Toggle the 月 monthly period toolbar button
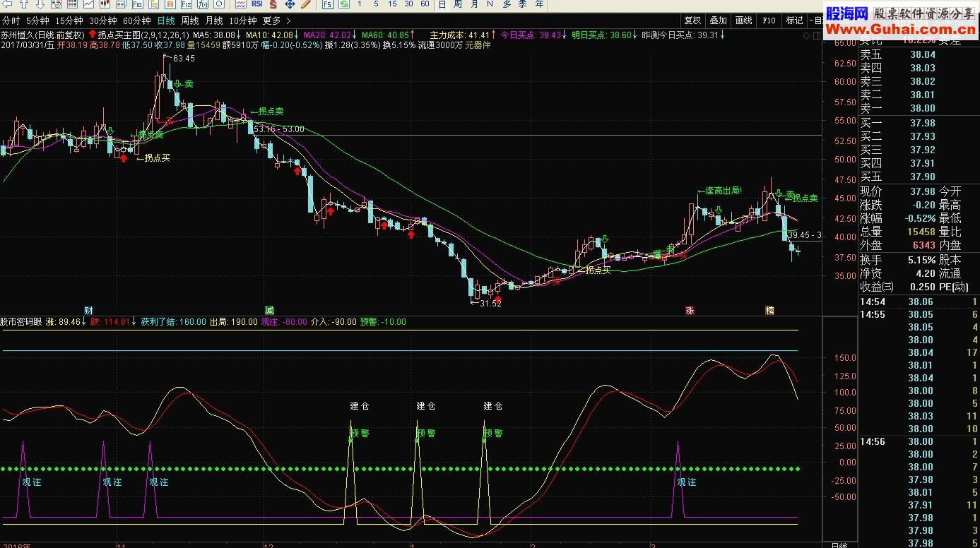980x548 pixels. 474,4
